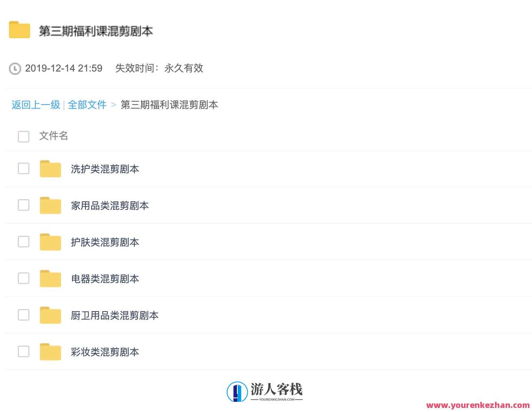The image size is (532, 412).
Task: Select 全部文件 in the breadcrumb
Action: (88, 105)
